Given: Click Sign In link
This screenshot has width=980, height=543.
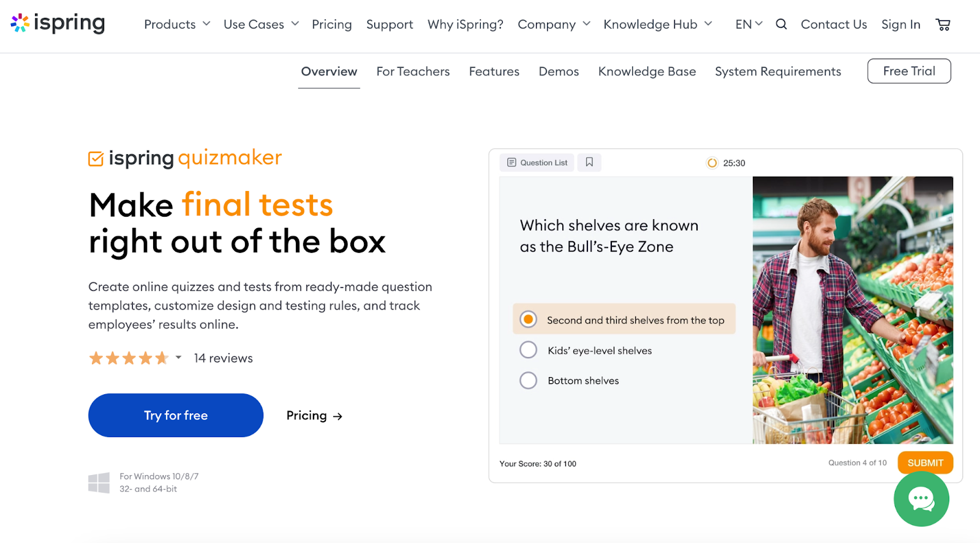Looking at the screenshot, I should [900, 24].
